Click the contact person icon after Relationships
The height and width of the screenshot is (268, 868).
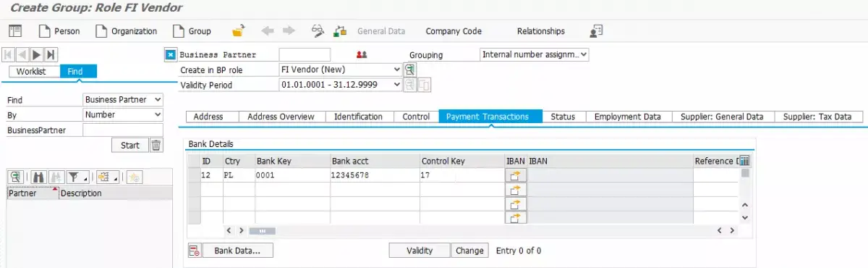[x=596, y=31]
